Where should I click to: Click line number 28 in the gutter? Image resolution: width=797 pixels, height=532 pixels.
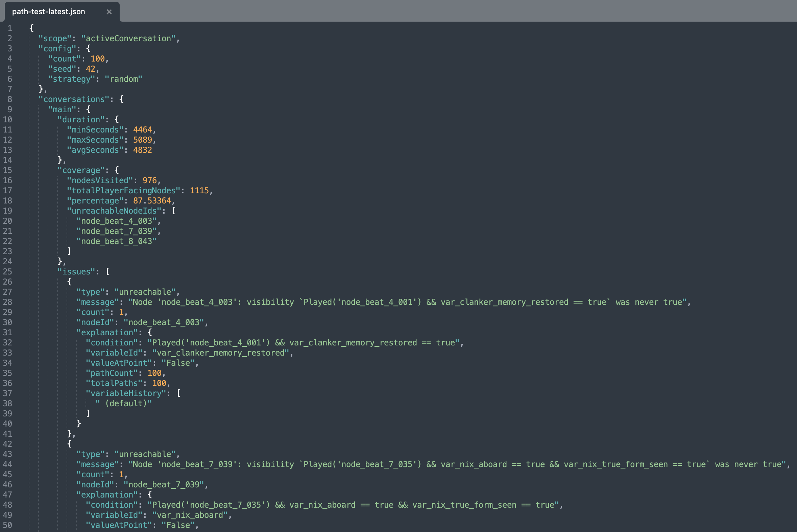[7, 302]
